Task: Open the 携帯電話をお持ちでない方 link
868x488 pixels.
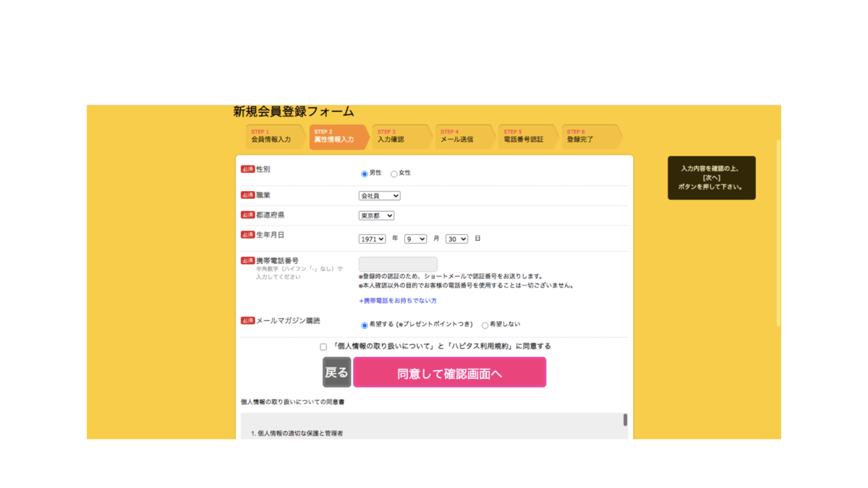Action: [398, 301]
